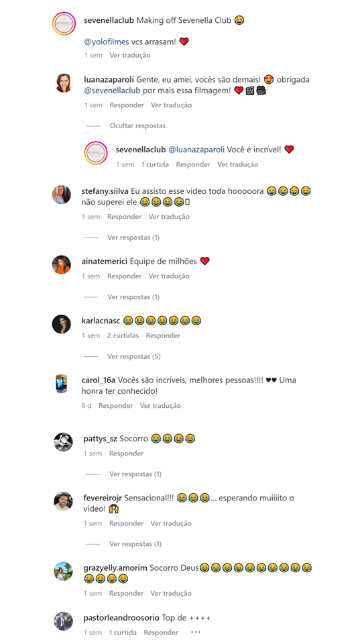362x644 pixels.
Task: Open sevenellaclub profile picture at top
Action: 64,24
